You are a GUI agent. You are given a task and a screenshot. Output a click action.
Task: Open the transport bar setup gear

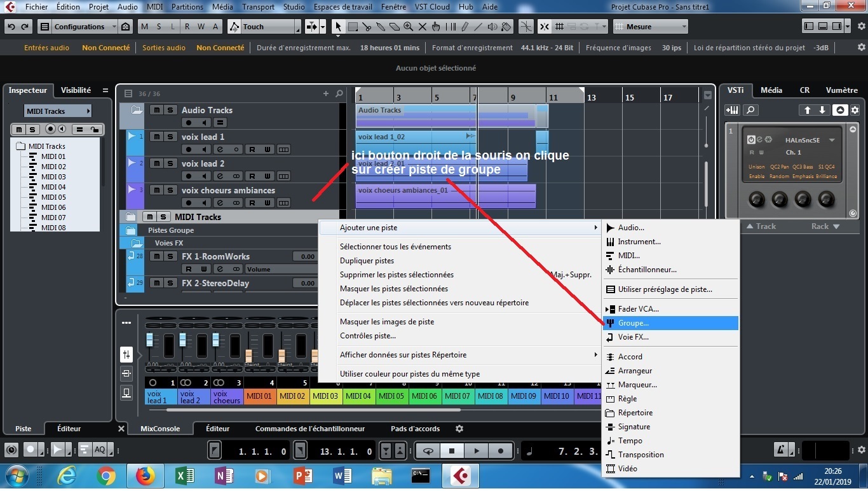click(861, 451)
